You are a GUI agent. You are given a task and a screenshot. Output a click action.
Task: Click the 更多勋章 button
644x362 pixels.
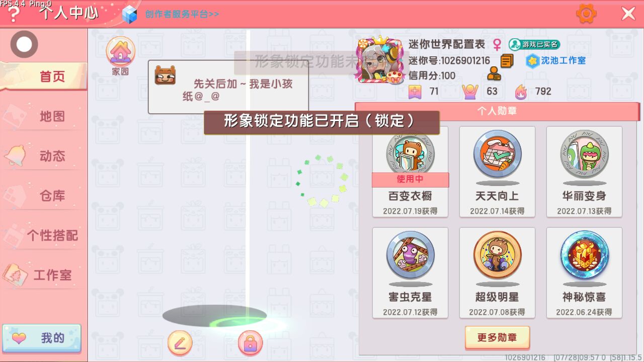point(497,337)
